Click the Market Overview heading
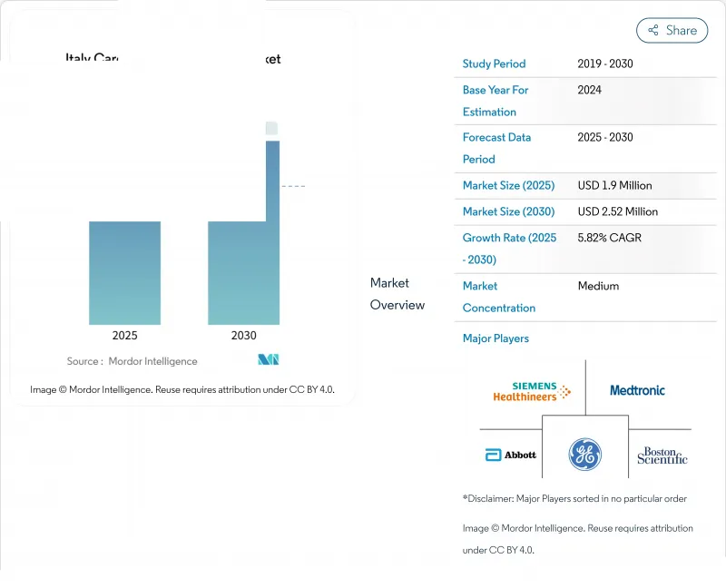The image size is (726, 588). (397, 294)
